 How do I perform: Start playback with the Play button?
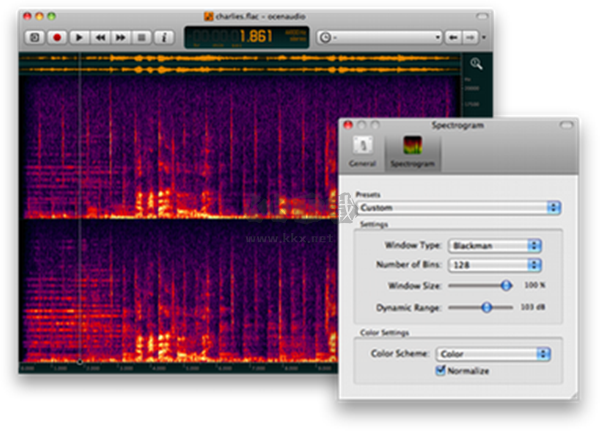[x=79, y=37]
